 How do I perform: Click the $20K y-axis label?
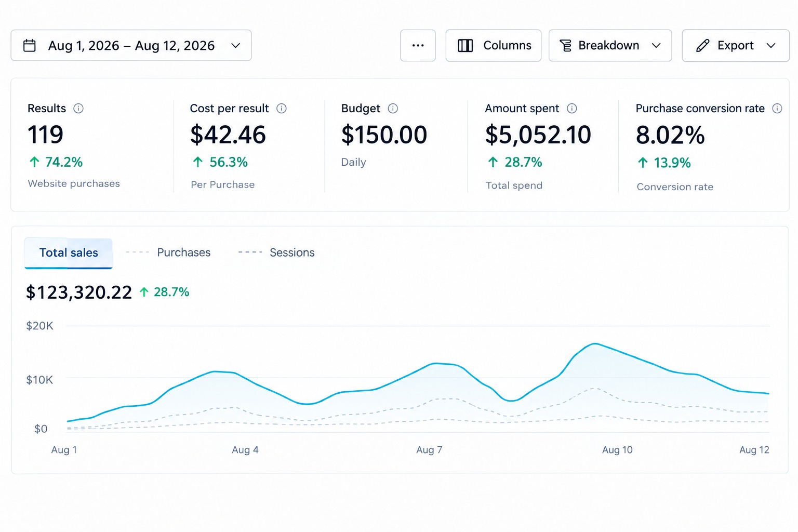40,326
